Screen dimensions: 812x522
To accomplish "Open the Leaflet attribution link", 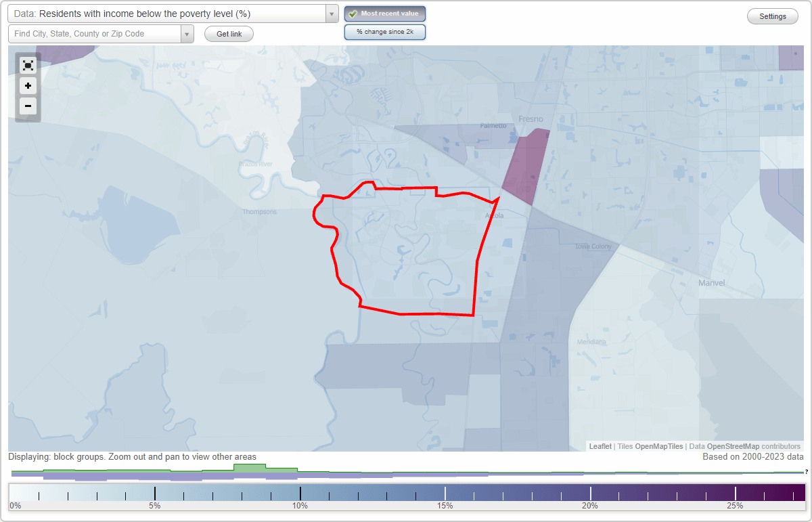I will pos(600,446).
